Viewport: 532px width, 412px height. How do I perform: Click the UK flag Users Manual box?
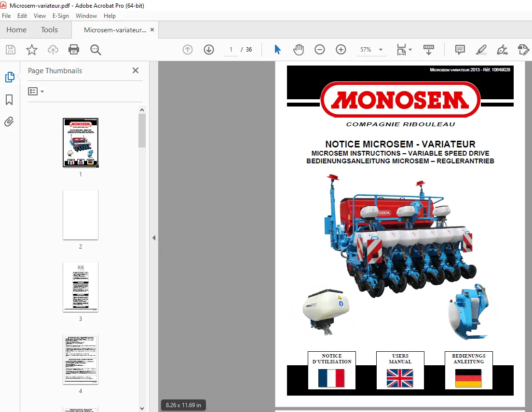pyautogui.click(x=400, y=370)
